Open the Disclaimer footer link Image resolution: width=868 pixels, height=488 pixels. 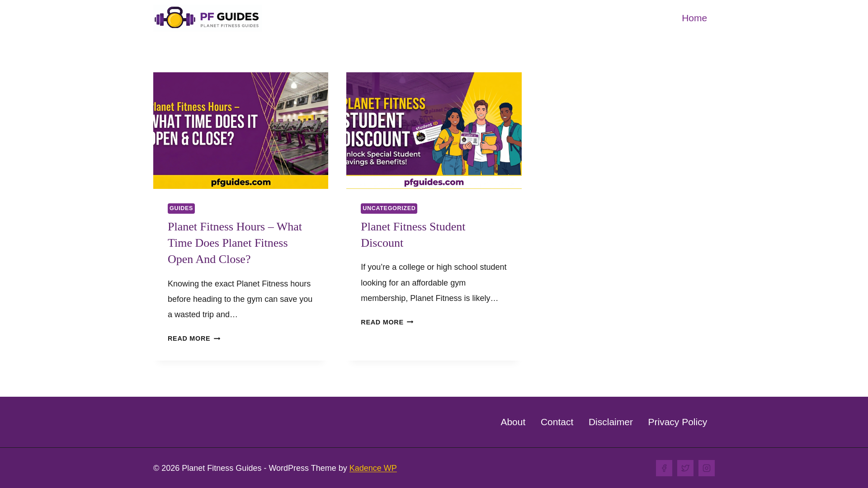(610, 422)
